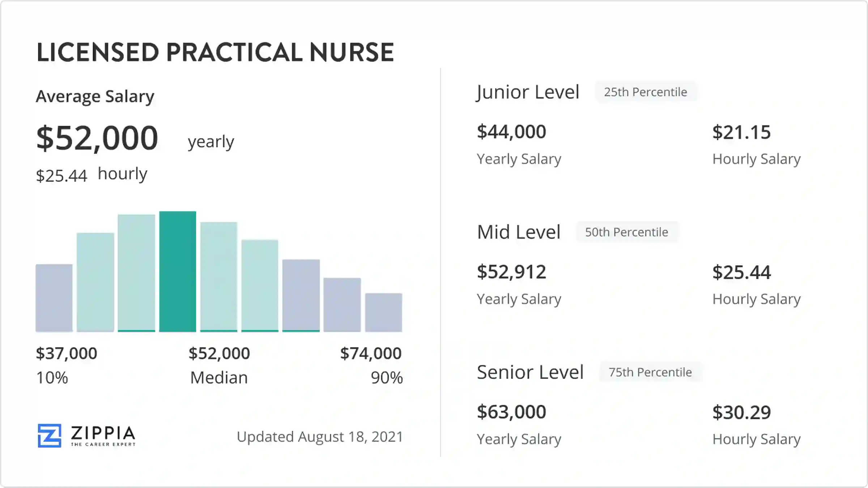Click the Senior Level heading

pyautogui.click(x=530, y=372)
